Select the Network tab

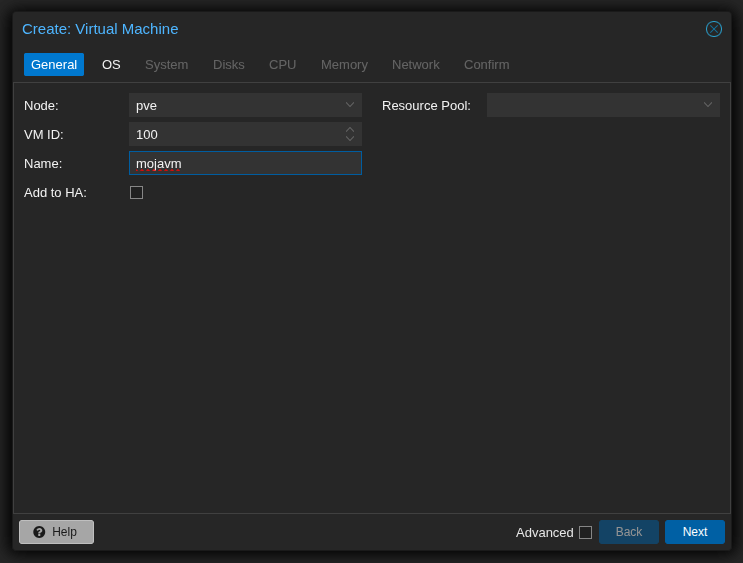tap(415, 65)
